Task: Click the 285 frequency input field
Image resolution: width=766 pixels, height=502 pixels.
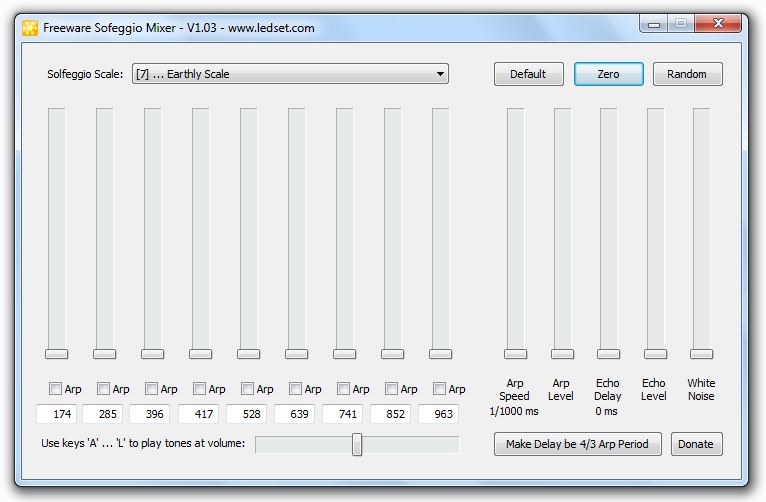Action: click(102, 414)
